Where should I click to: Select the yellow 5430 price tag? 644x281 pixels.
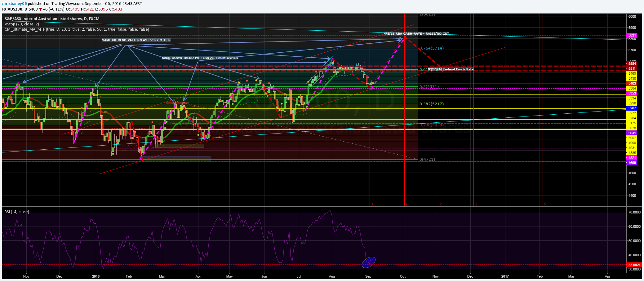[x=632, y=78]
